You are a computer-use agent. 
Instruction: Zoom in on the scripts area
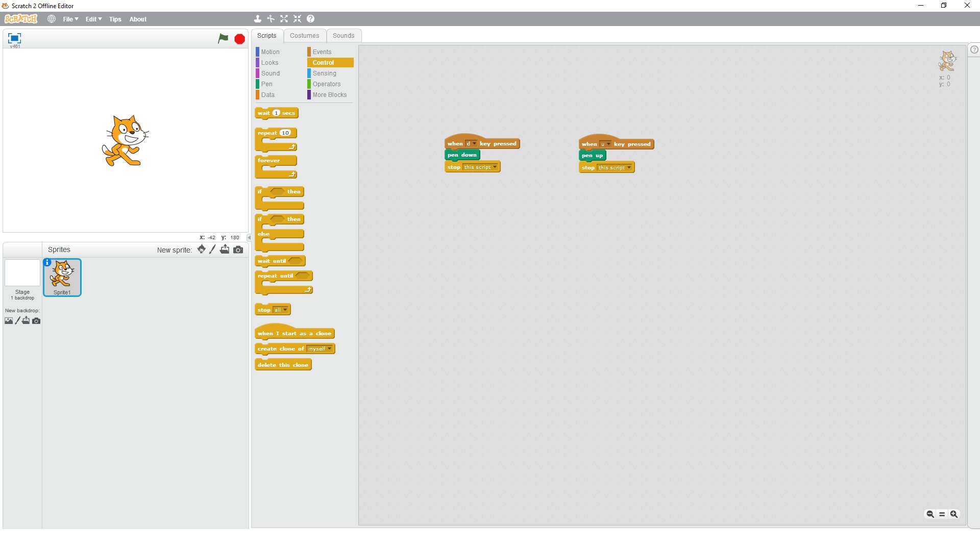click(953, 514)
